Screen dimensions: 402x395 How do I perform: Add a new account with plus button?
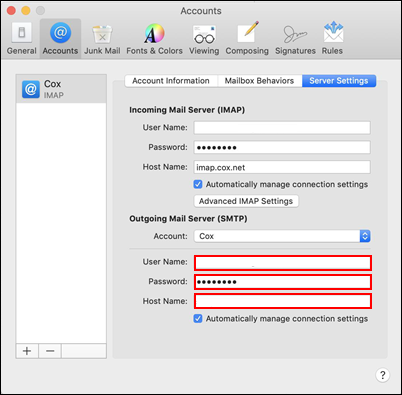[x=27, y=351]
